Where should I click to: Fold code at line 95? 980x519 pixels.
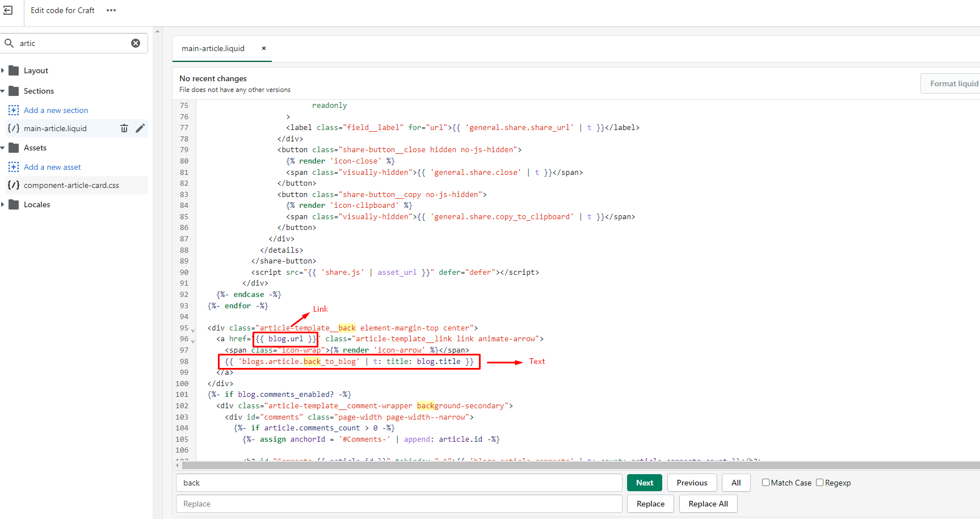tap(193, 330)
